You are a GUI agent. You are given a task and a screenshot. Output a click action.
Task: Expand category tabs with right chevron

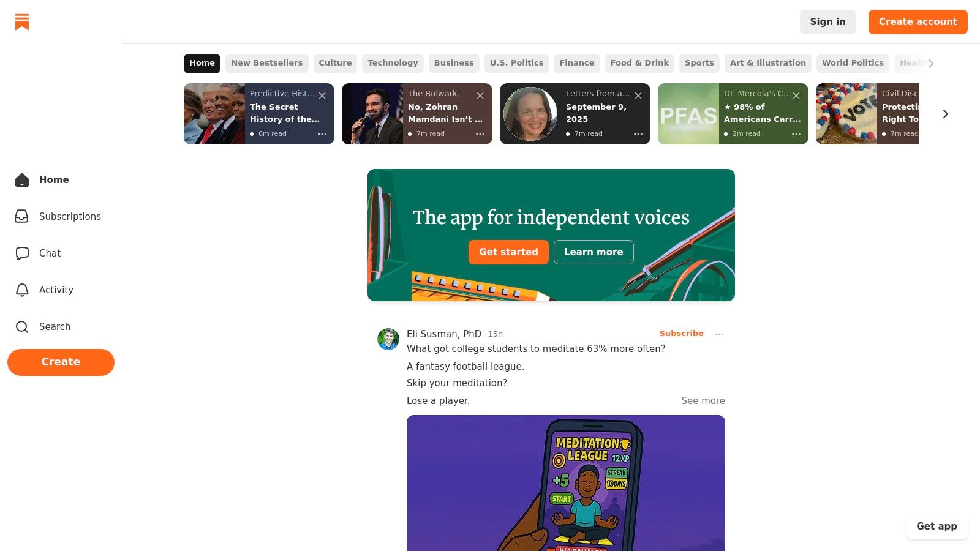[x=930, y=64]
